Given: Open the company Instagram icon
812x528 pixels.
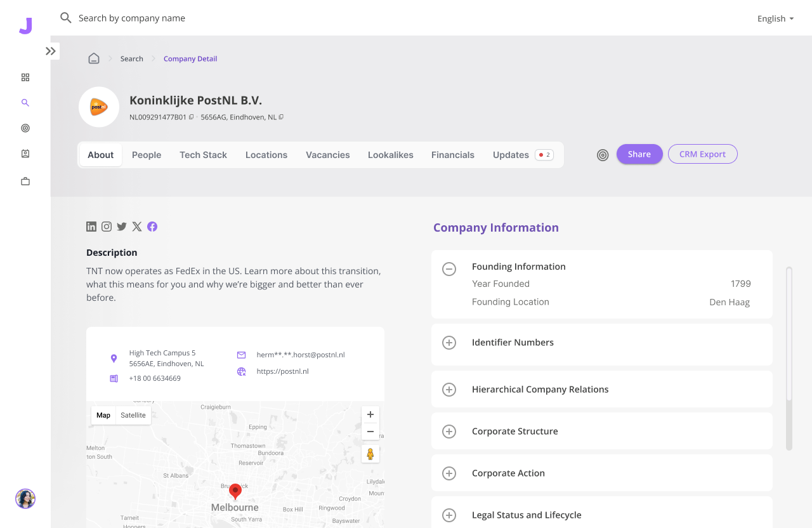Looking at the screenshot, I should tap(107, 227).
